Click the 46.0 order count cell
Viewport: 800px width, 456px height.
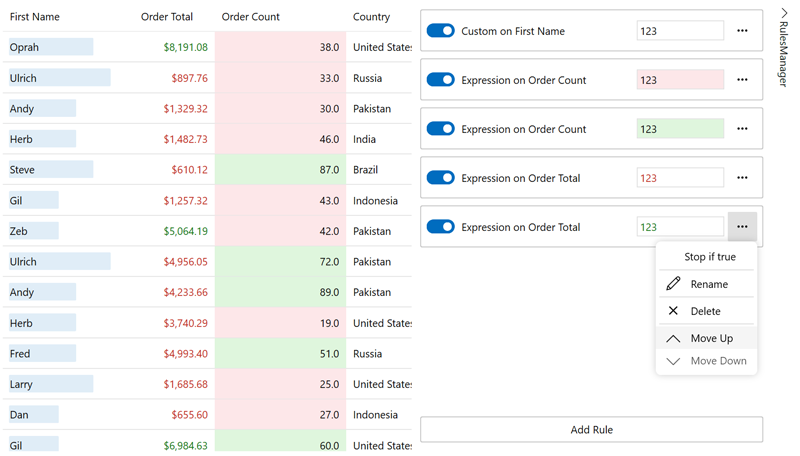[281, 139]
